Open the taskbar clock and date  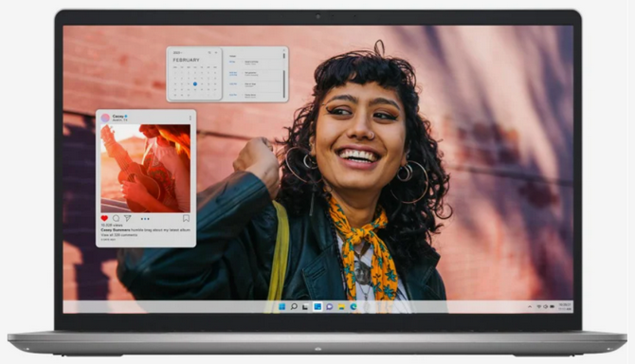[565, 306]
